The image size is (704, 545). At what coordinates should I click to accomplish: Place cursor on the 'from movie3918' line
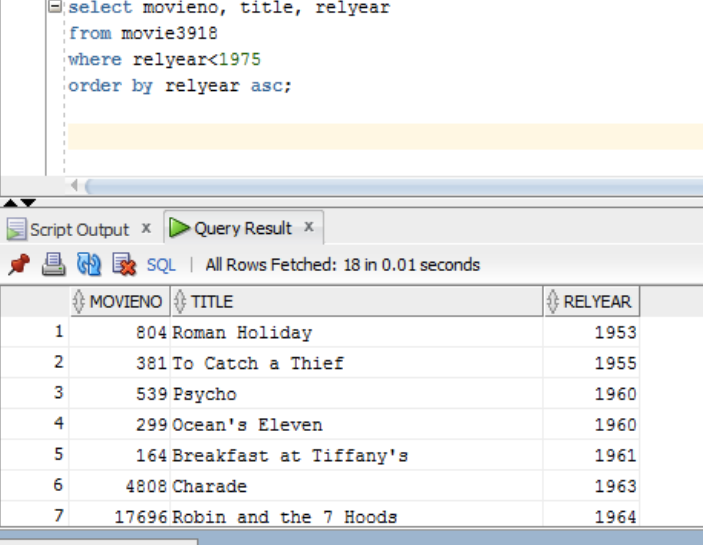[143, 33]
